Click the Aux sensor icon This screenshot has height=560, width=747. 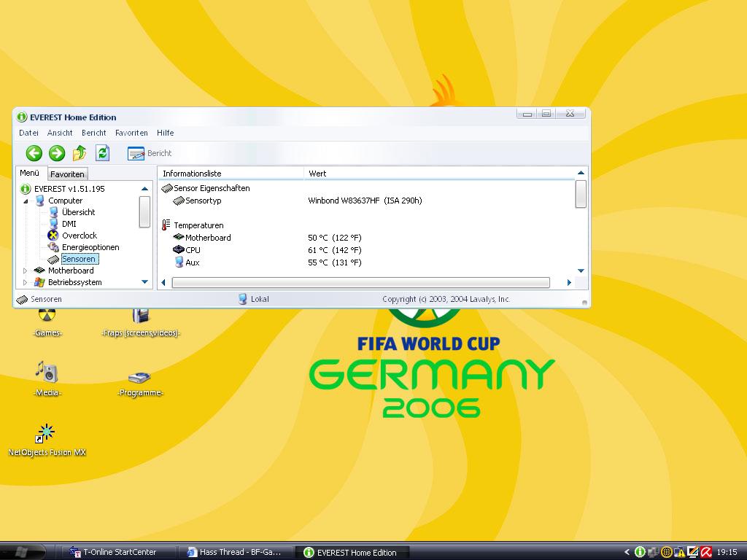[x=179, y=262]
